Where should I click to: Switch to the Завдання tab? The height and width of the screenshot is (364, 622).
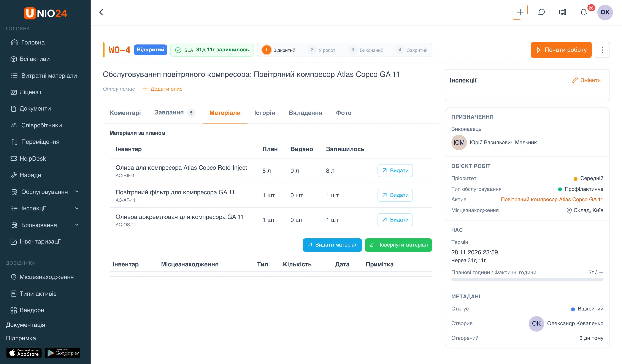pyautogui.click(x=175, y=113)
